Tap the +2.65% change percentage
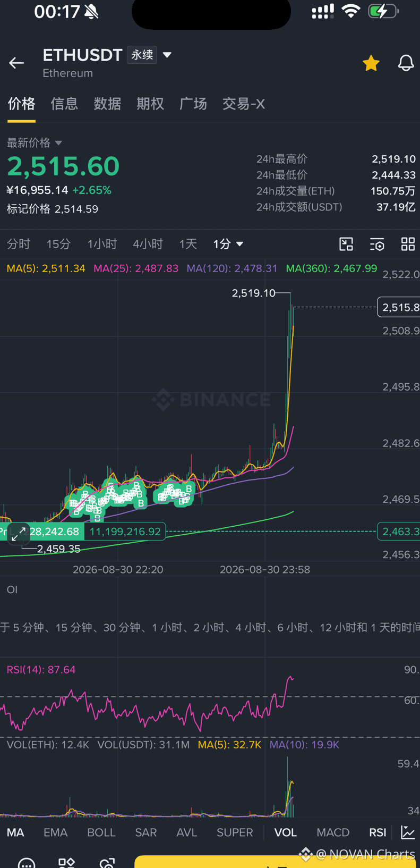The image size is (420, 868). (92, 190)
